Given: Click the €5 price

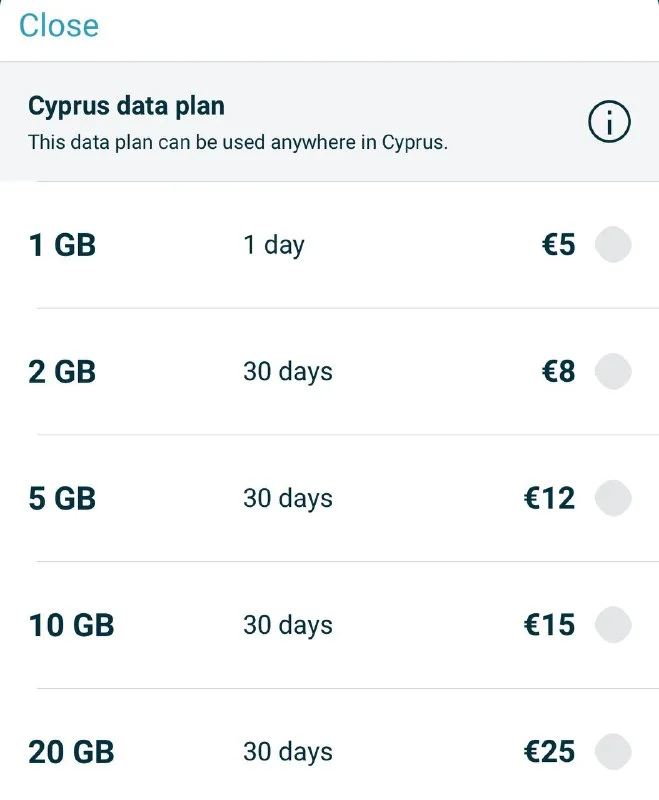Looking at the screenshot, I should (558, 245).
